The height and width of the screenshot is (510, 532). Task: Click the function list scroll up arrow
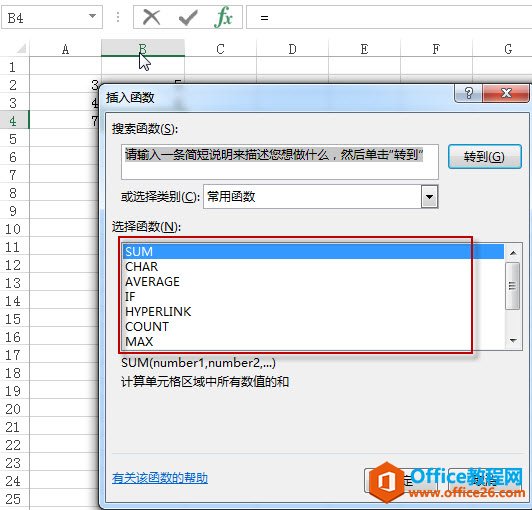(x=513, y=253)
